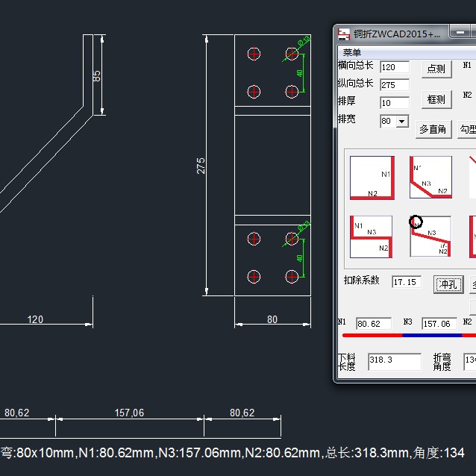
Task: Open the 排宽 width dropdown arrow
Action: (x=402, y=122)
